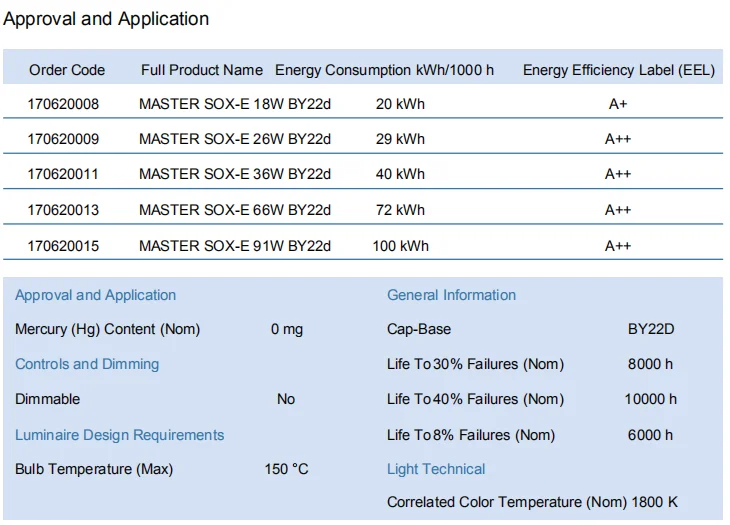The height and width of the screenshot is (525, 730).
Task: Select the 'Full Product Name' column header
Action: coord(202,70)
